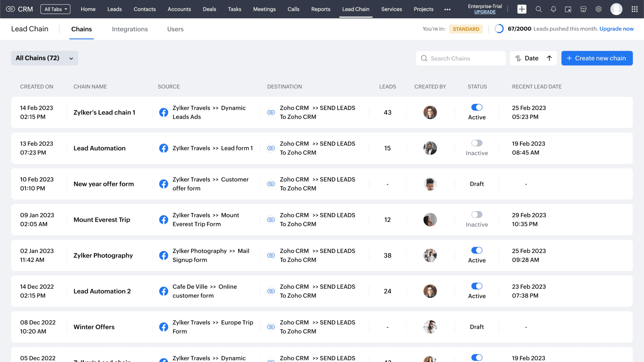This screenshot has height=362, width=644.
Task: Open the apps grid launcher icon
Action: pyautogui.click(x=634, y=9)
